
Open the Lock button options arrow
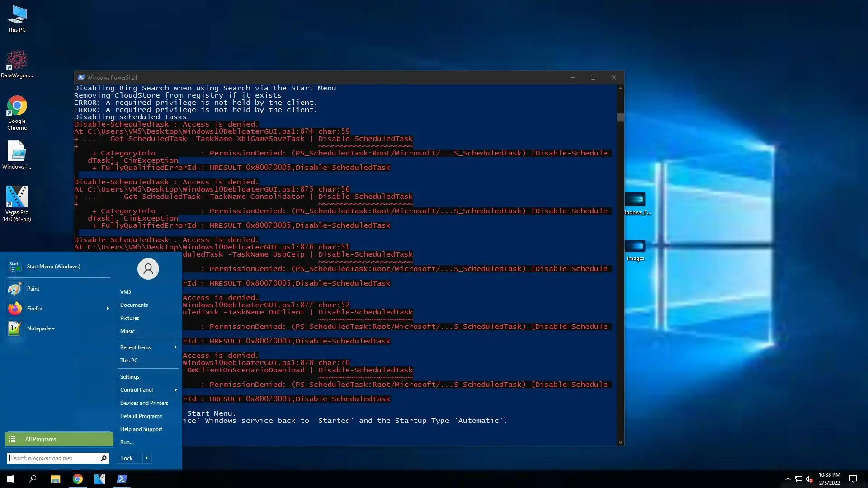click(146, 458)
